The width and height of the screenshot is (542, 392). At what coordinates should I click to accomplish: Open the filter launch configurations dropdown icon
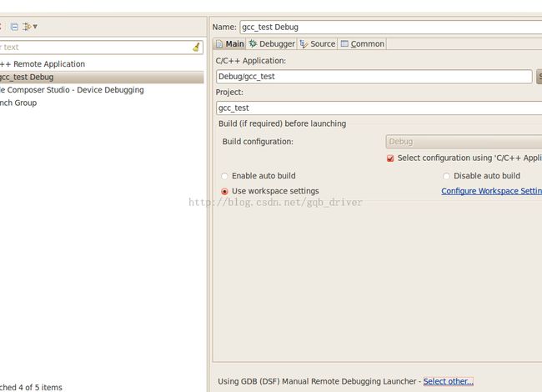tap(30, 27)
